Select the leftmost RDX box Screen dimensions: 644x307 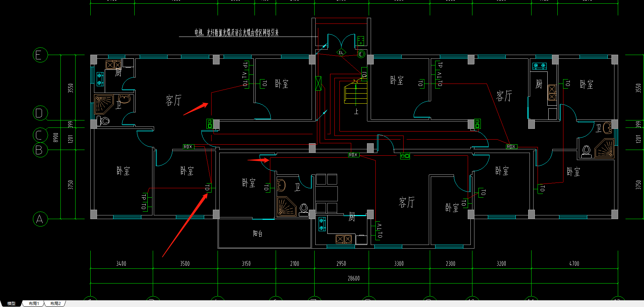188,147
